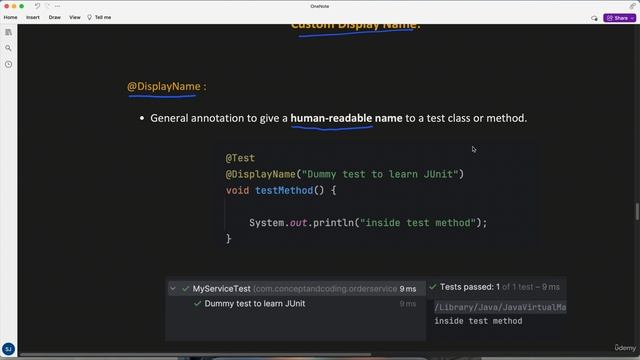Click the pen icon at top right corner
The width and height of the screenshot is (640, 360).
pyautogui.click(x=632, y=6)
